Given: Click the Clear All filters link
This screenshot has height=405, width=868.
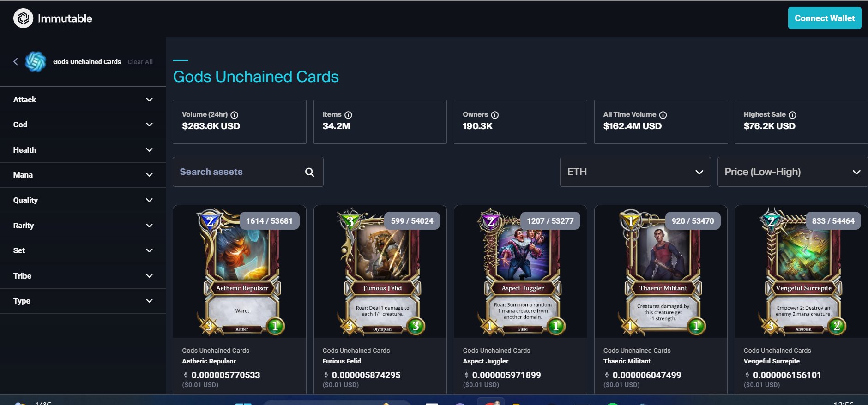Looking at the screenshot, I should pyautogui.click(x=140, y=62).
